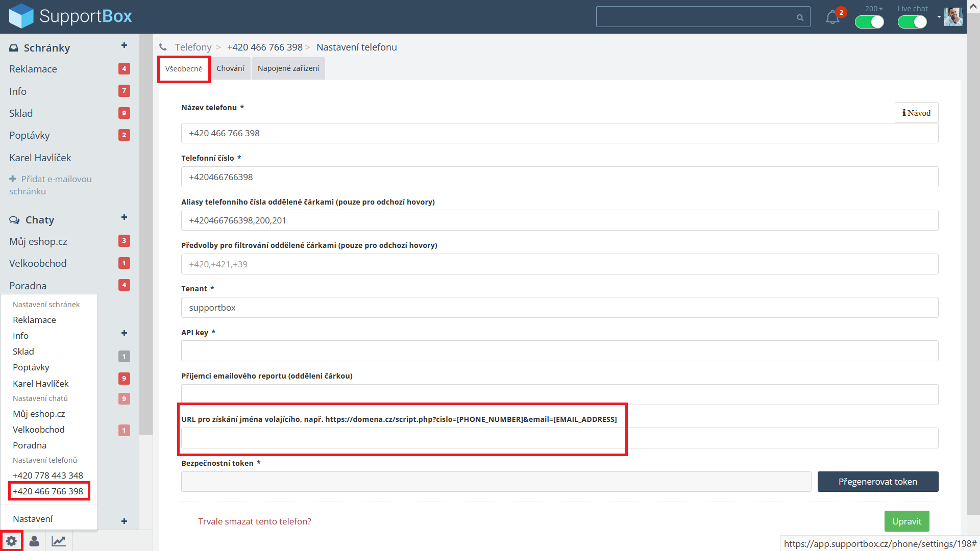Toggle the 200 phone availability switch
This screenshot has height=551, width=980.
(869, 22)
